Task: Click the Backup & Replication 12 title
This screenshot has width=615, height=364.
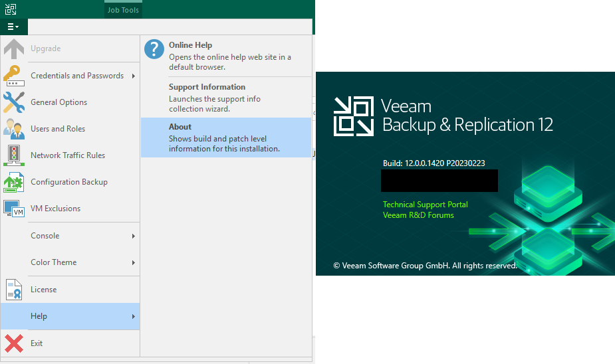Action: [x=467, y=125]
